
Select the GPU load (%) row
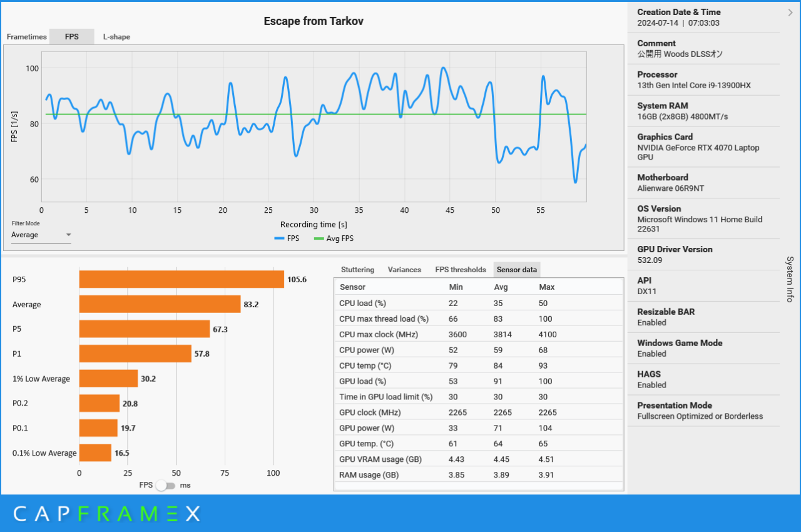click(479, 381)
